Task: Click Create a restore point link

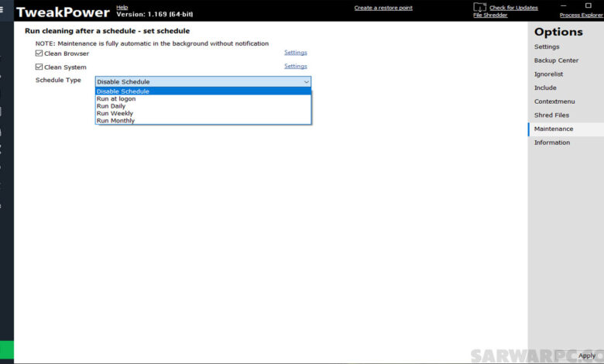Action: pos(383,8)
